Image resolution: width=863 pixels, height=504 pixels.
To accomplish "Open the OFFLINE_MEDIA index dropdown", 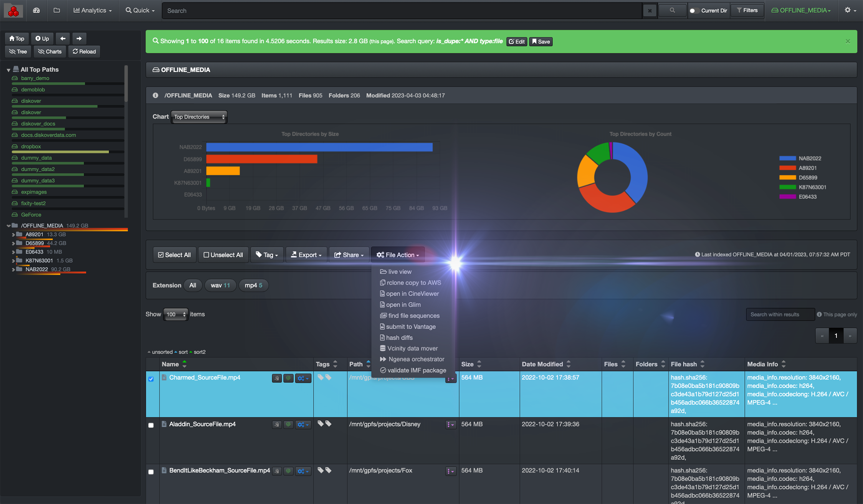I will coord(801,10).
